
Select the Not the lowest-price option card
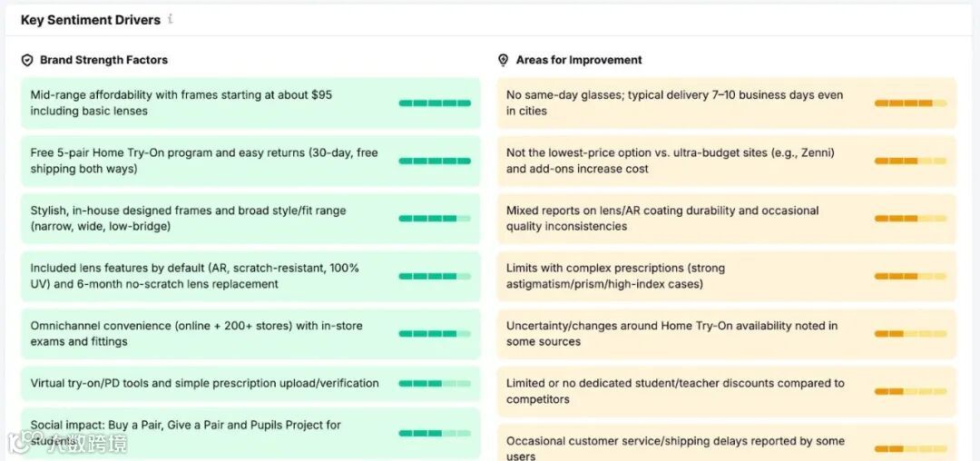coord(681,161)
